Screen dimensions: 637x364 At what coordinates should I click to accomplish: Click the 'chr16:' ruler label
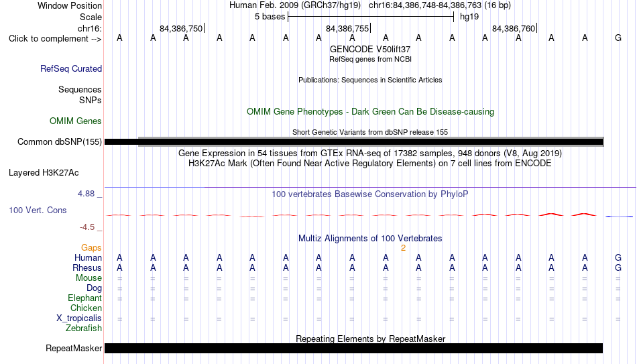tap(89, 28)
